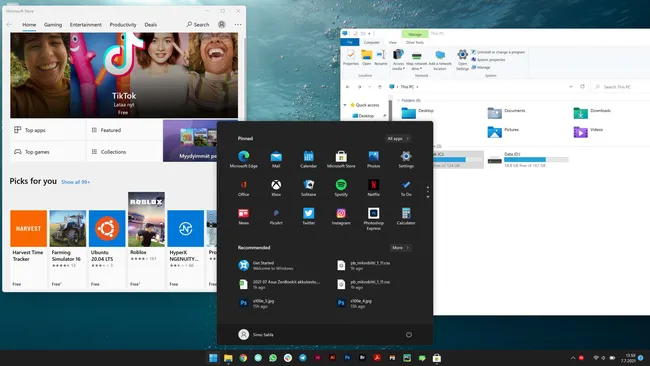Switch to the View ribbon tab
650x366 pixels.
click(x=393, y=42)
